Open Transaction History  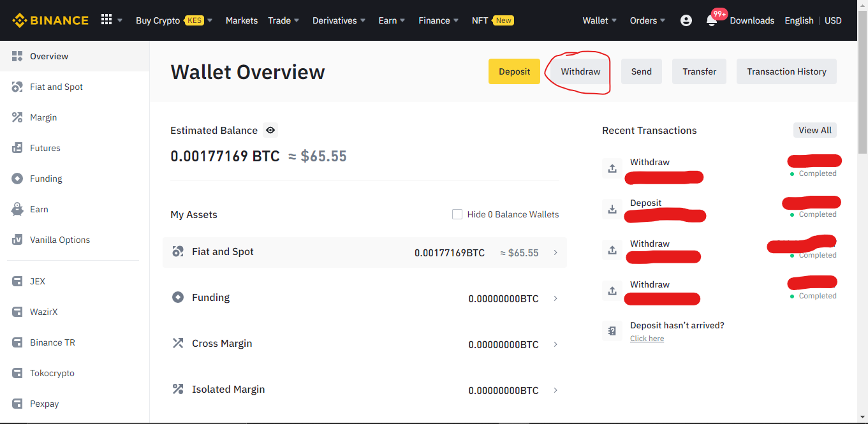tap(786, 71)
